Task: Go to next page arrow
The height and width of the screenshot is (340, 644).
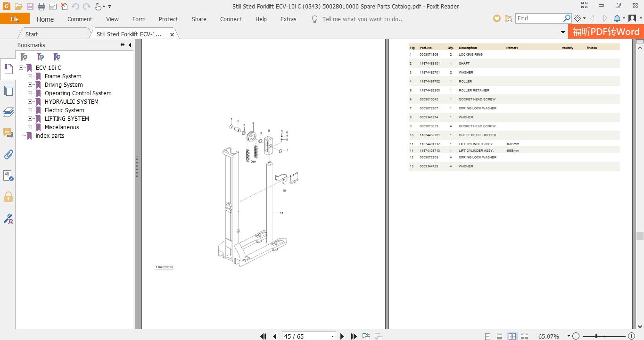Action: 342,336
